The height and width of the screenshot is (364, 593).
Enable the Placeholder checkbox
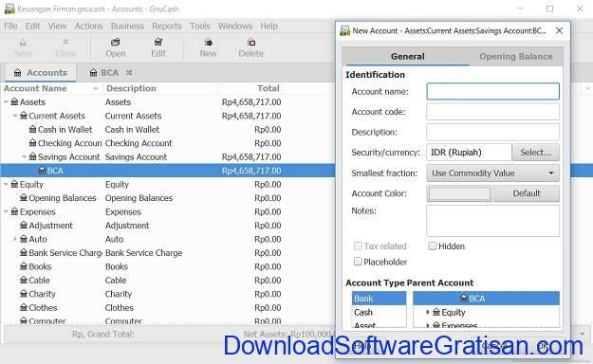[x=358, y=262]
